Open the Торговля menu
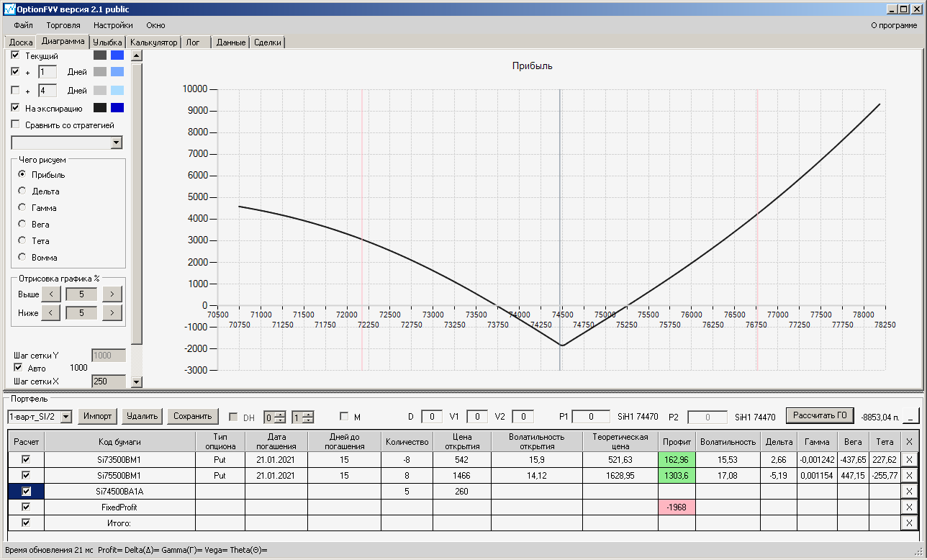The height and width of the screenshot is (560, 927). 63,25
